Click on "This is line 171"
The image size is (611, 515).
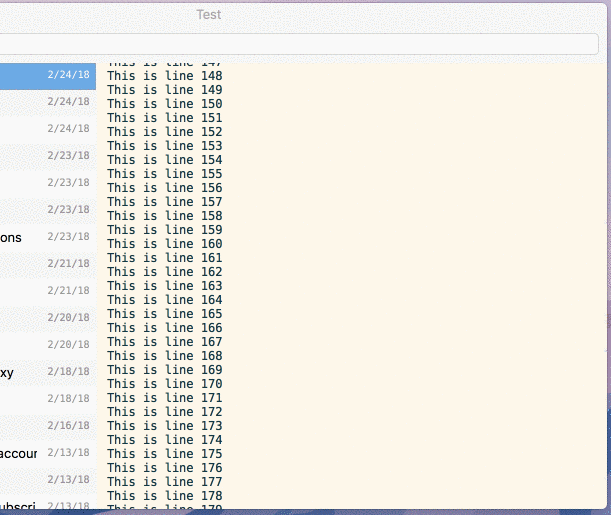(165, 398)
